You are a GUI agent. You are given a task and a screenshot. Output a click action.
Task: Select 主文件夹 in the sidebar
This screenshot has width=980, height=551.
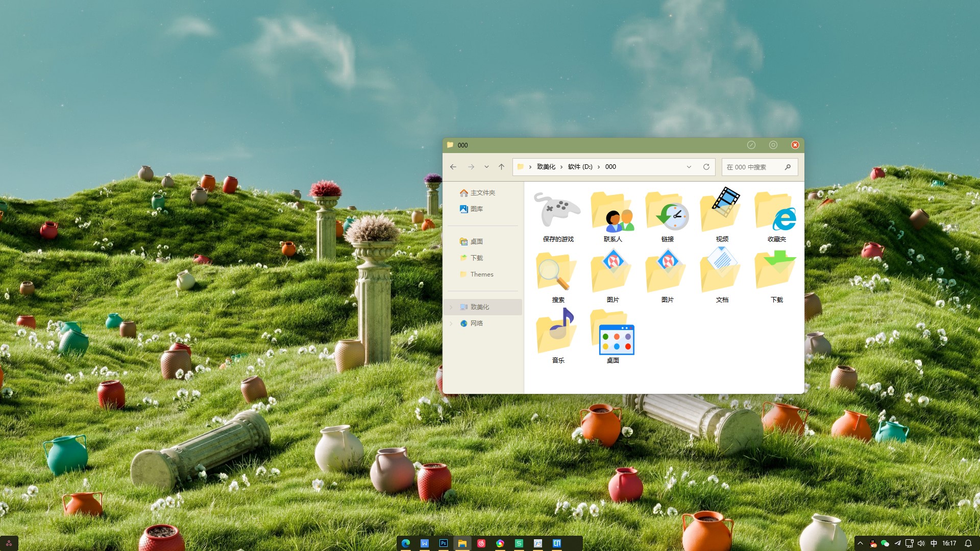[x=482, y=193]
